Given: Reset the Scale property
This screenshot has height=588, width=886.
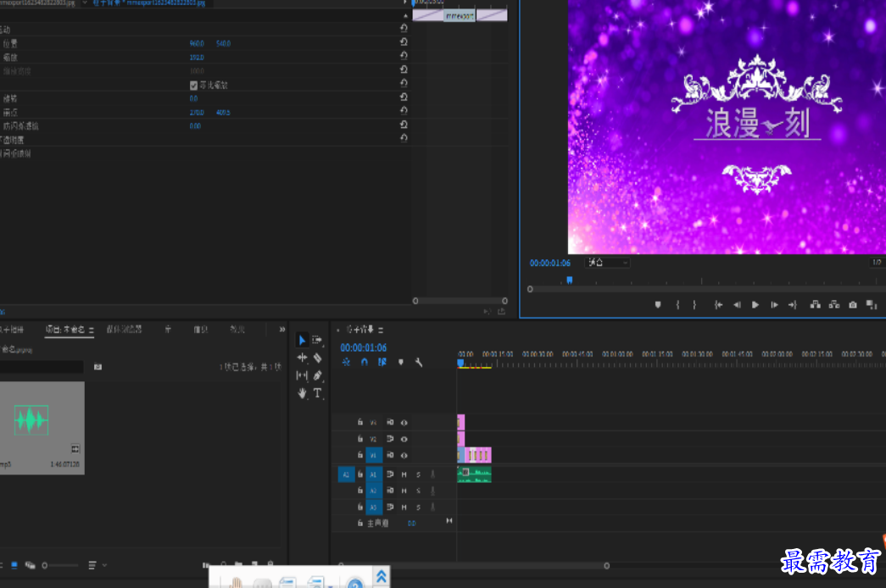Looking at the screenshot, I should 404,55.
